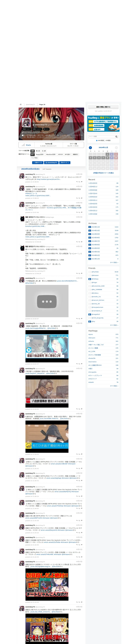This screenshot has width=138, height=644.
Task: Like the tweet posted at 22:00:05
Action: [x=82, y=409]
